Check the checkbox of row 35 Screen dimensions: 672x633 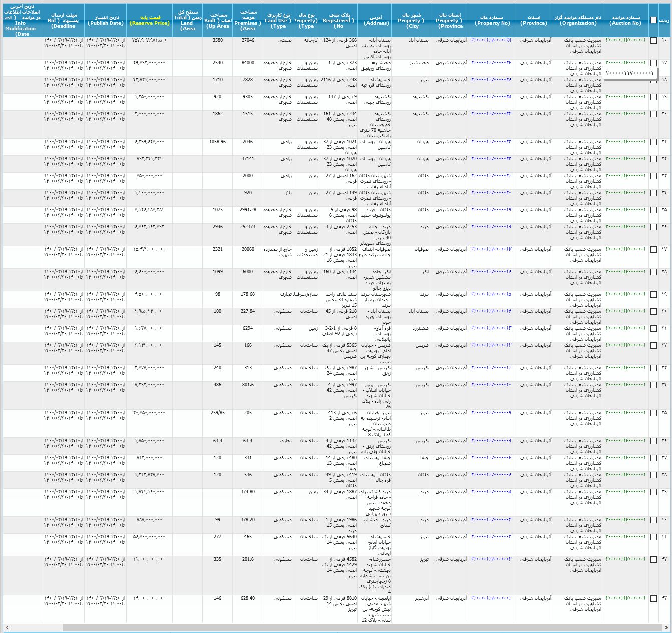(x=653, y=413)
